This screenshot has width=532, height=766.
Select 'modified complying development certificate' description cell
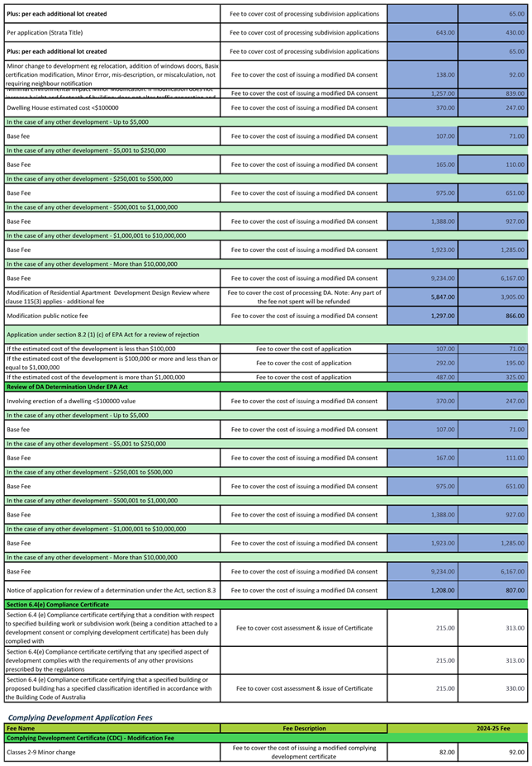click(x=304, y=752)
